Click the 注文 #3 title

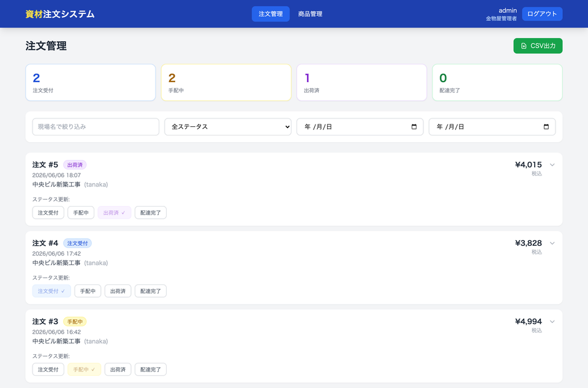pyautogui.click(x=45, y=322)
